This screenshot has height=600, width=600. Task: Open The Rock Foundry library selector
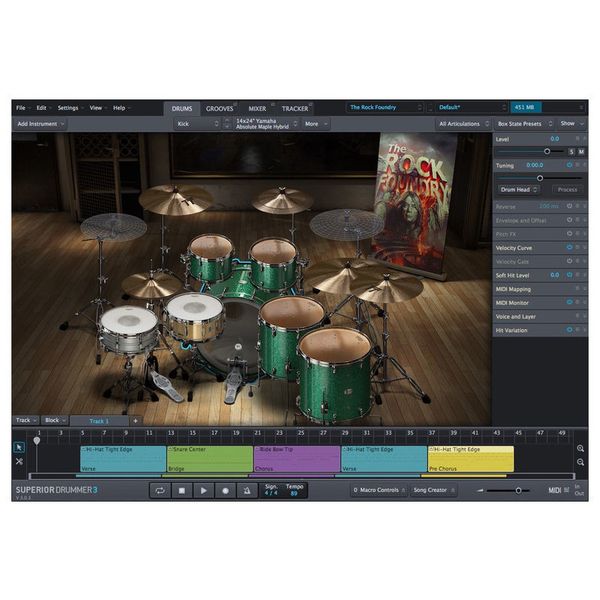(x=385, y=108)
